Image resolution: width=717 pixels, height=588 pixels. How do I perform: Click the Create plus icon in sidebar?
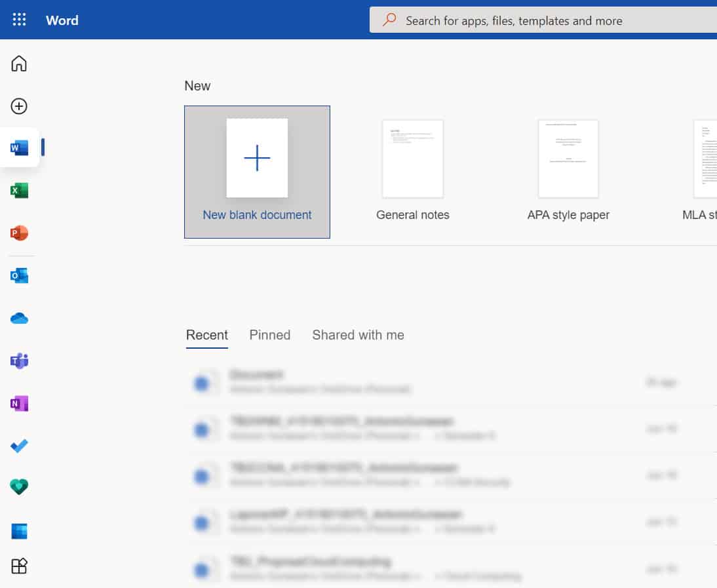tap(19, 106)
